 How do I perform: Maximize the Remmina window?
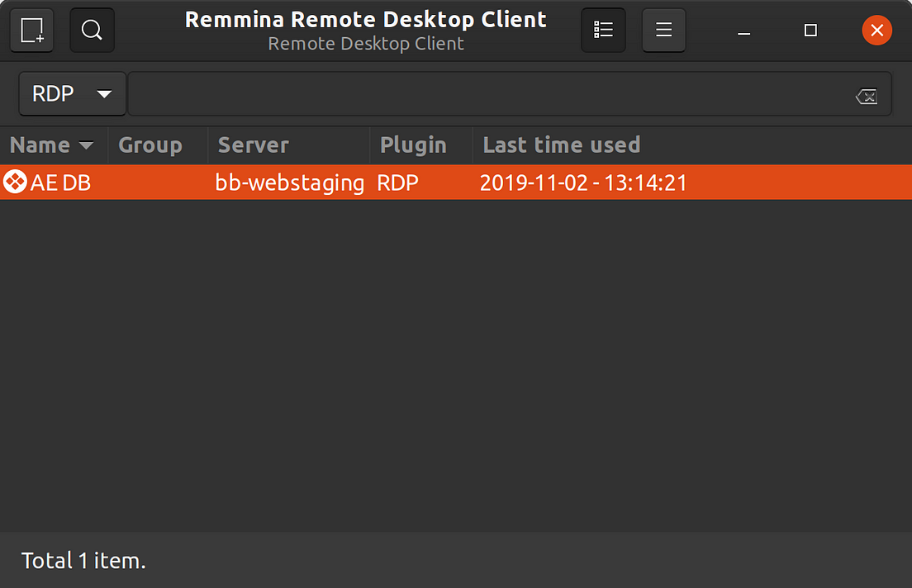pos(810,31)
